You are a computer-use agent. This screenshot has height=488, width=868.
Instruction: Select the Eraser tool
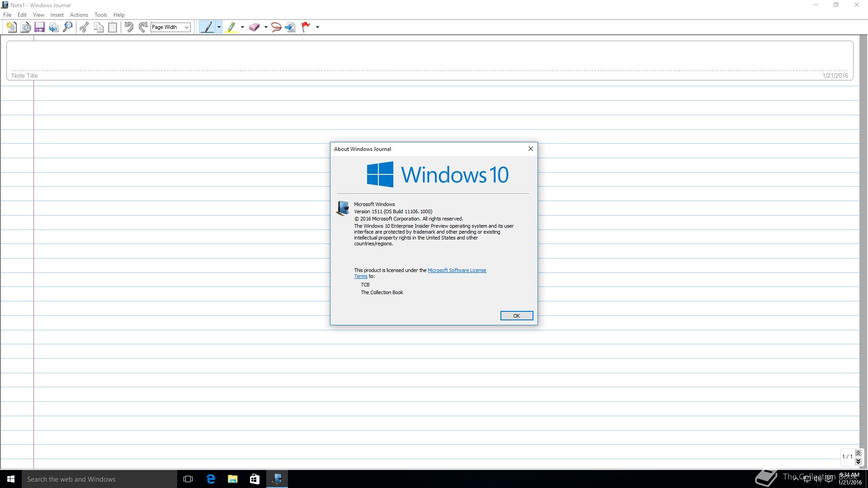[x=254, y=27]
